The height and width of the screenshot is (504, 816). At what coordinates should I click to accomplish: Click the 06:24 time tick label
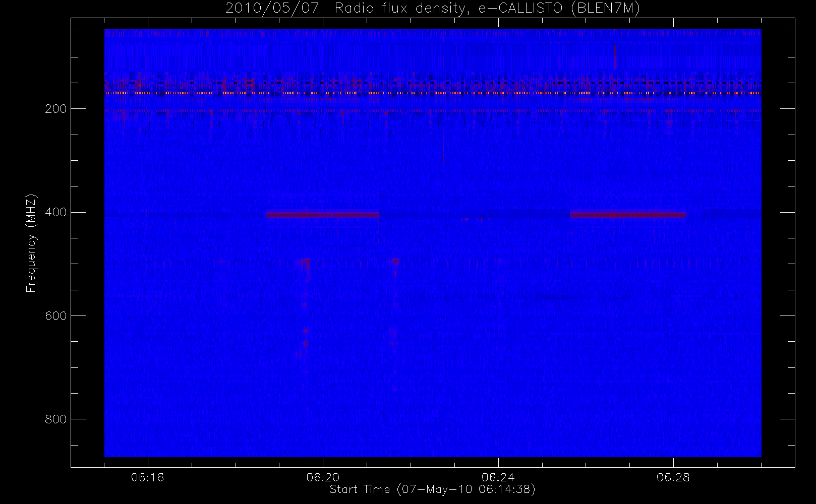click(498, 477)
